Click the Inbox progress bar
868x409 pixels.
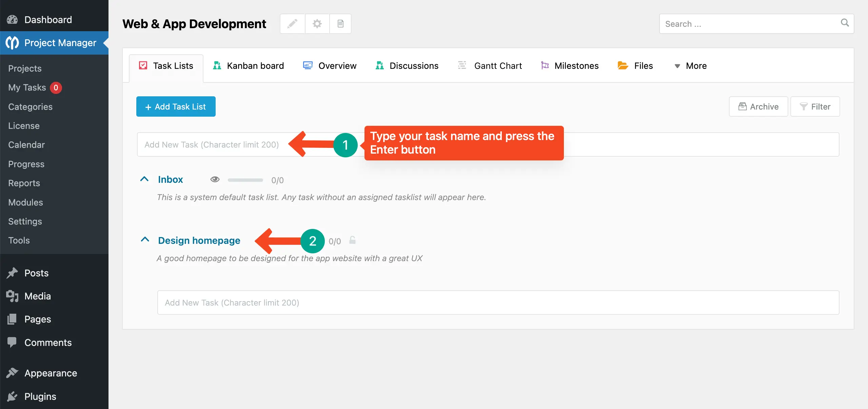245,180
